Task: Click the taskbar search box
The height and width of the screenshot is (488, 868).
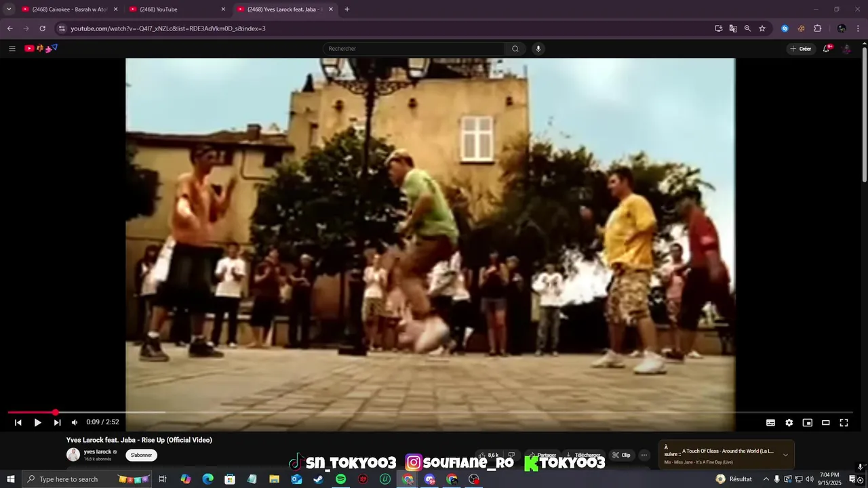Action: 87,479
